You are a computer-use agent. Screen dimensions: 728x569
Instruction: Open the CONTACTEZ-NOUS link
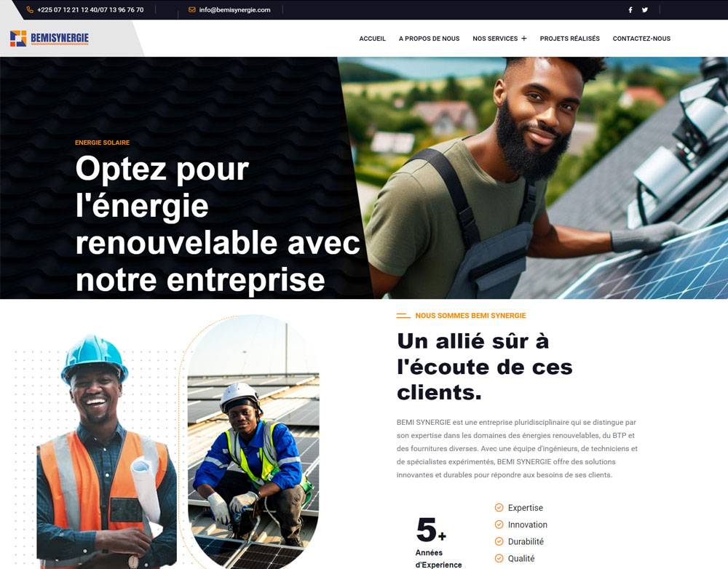coord(641,39)
